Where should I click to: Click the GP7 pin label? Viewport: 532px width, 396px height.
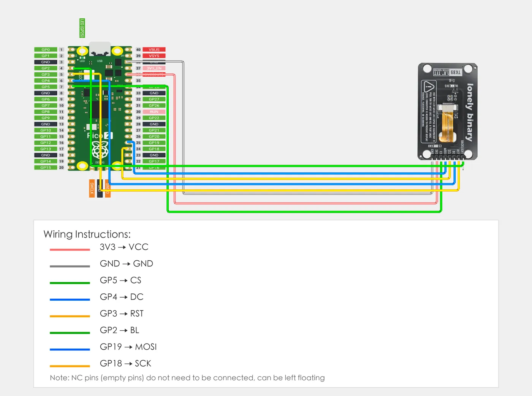click(x=46, y=106)
